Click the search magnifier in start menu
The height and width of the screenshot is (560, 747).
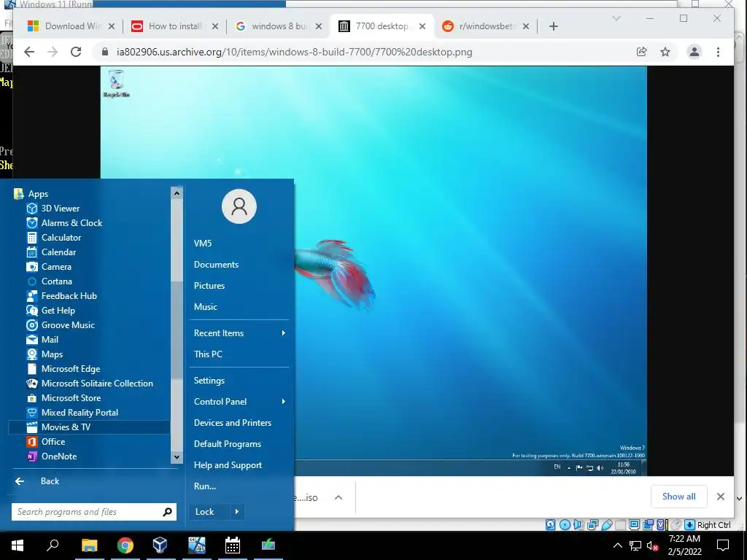(167, 512)
